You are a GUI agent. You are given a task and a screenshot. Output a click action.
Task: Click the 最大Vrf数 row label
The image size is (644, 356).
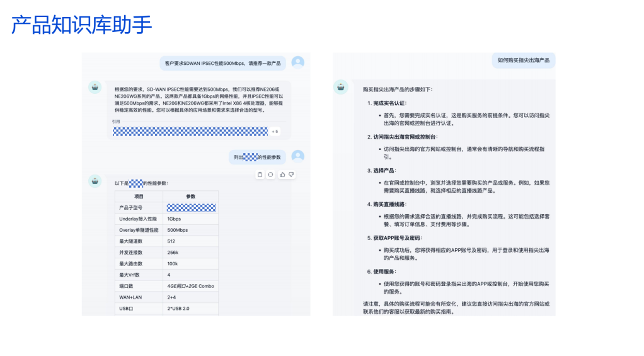click(129, 275)
